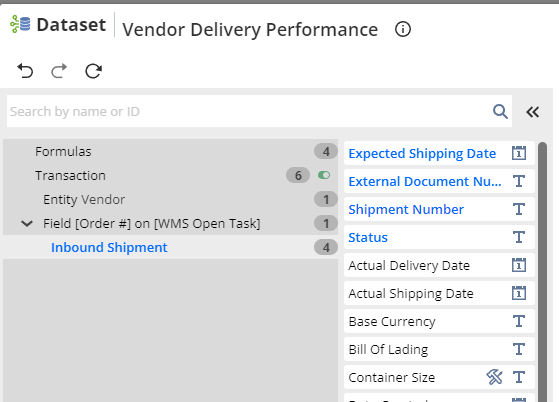Click the Container Size tools icon
This screenshot has height=402, width=559.
pyautogui.click(x=494, y=377)
